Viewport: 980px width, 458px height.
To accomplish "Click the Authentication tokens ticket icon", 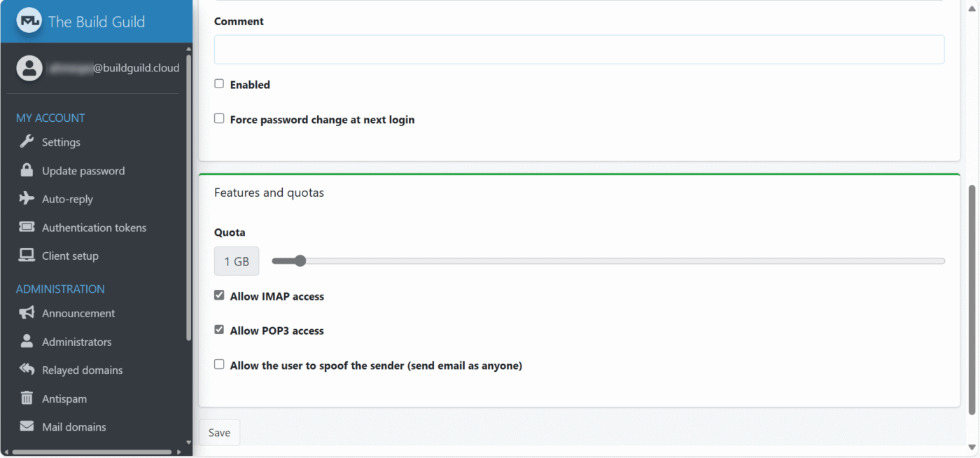I will tap(27, 228).
